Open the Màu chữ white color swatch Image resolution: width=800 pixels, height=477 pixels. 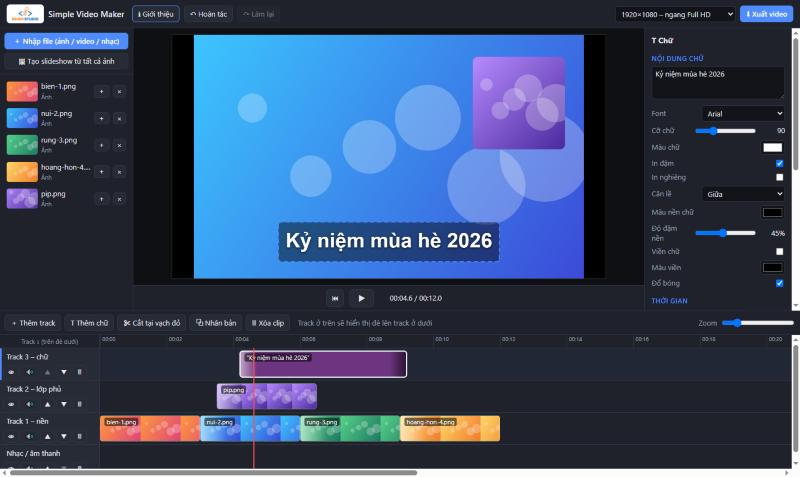click(x=772, y=147)
